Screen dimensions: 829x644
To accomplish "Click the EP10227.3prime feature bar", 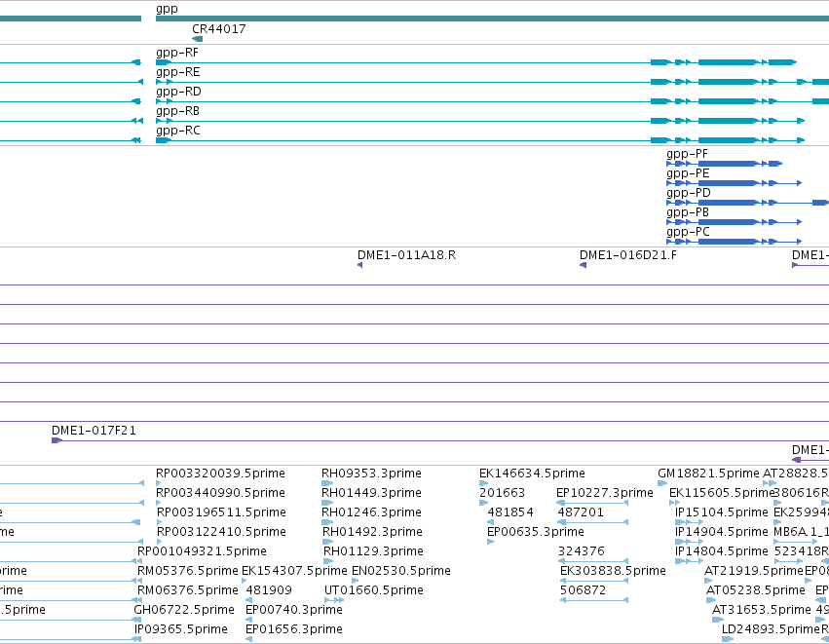I will click(x=592, y=503).
